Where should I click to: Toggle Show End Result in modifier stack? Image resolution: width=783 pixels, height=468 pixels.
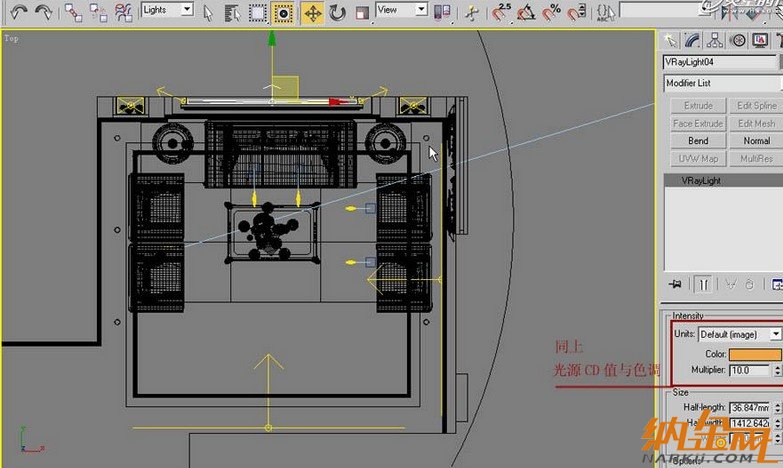click(x=704, y=285)
